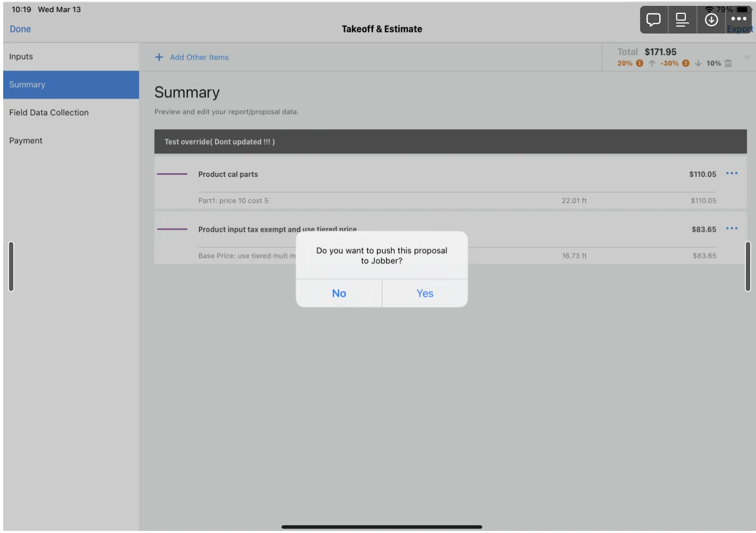Click the tax building icon beside 10%
The width and height of the screenshot is (756, 533).
(728, 63)
